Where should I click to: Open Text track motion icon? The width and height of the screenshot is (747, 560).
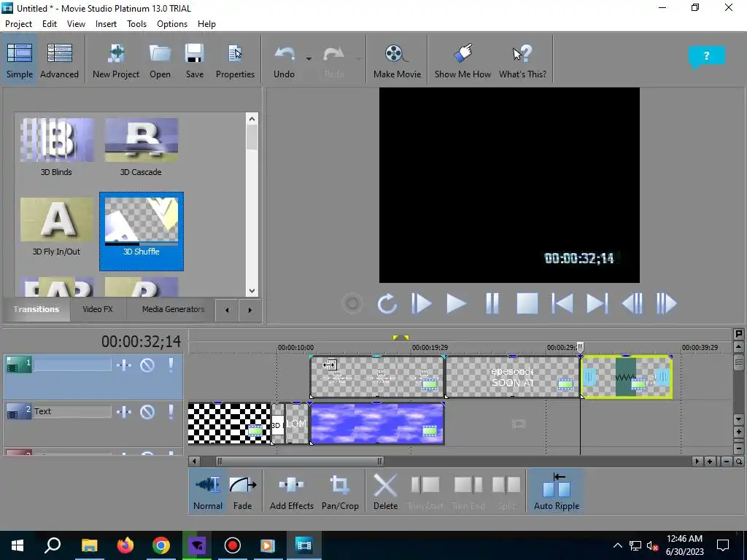(124, 411)
